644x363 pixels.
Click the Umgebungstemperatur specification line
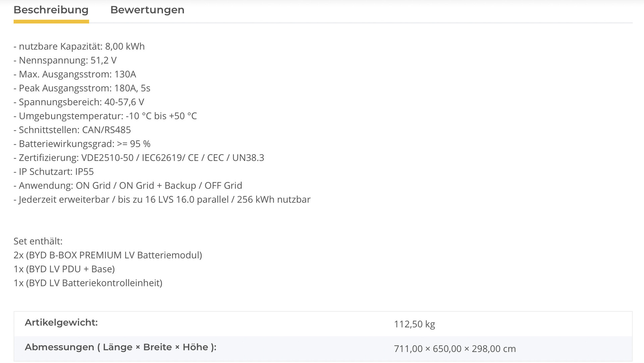coord(105,116)
